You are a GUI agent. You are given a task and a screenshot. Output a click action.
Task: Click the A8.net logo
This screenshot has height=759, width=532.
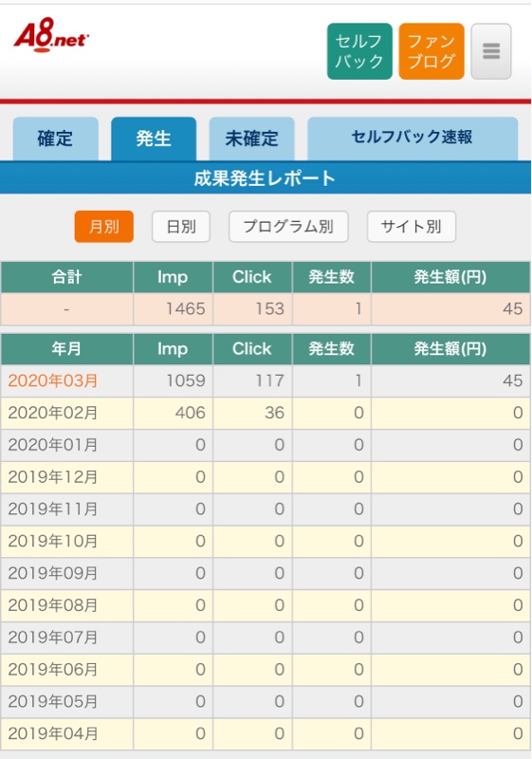click(51, 35)
